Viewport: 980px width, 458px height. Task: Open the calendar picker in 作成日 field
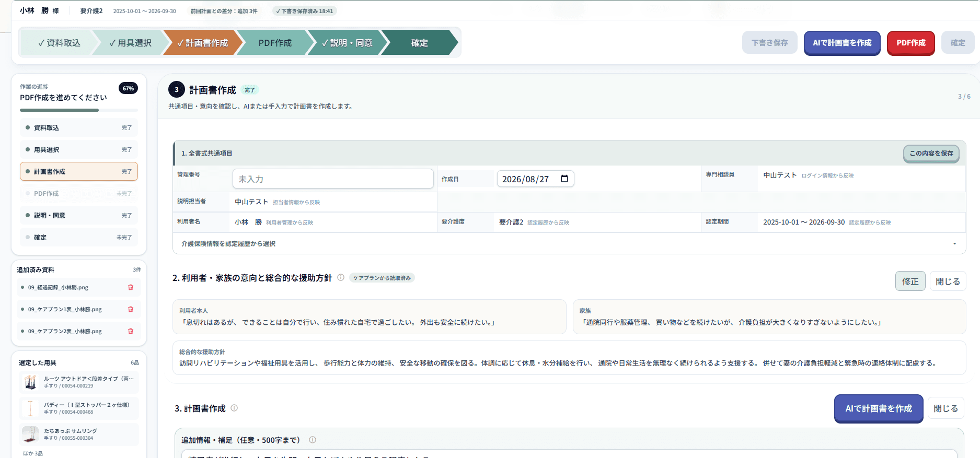point(564,179)
